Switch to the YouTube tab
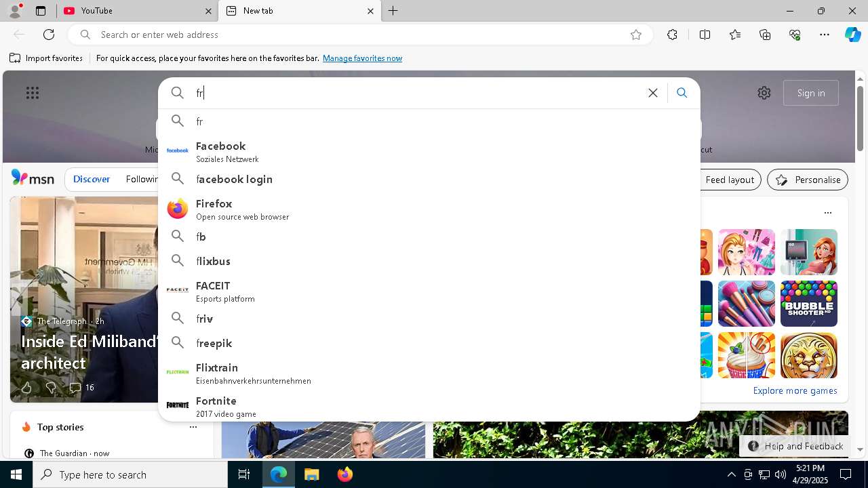 (136, 11)
